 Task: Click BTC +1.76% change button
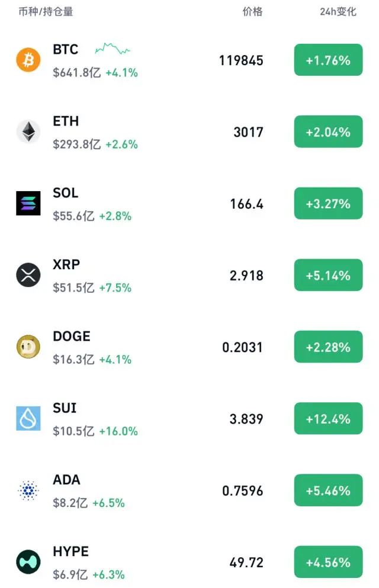click(x=328, y=60)
